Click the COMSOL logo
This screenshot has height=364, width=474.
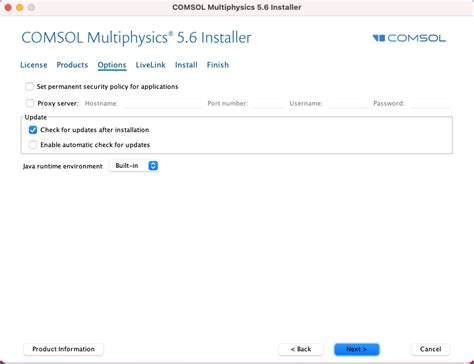409,38
